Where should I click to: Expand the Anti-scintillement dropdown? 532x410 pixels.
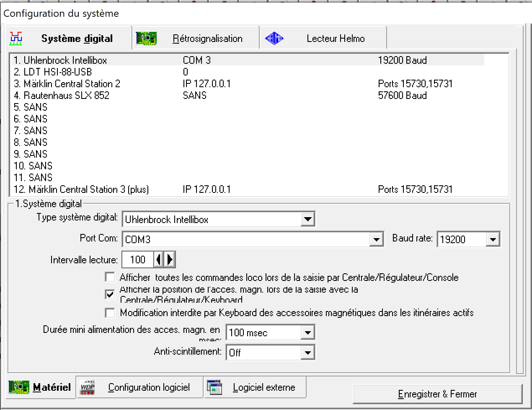pos(307,353)
